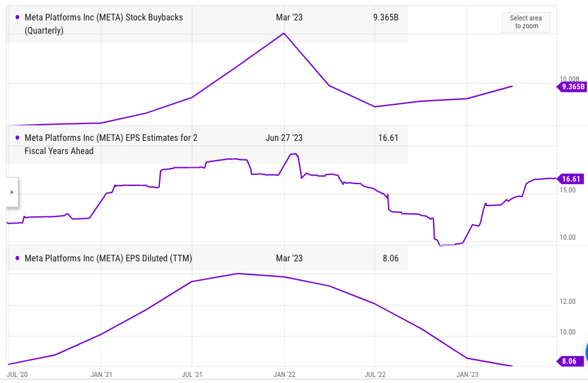The height and width of the screenshot is (383, 588).
Task: Click the 'Mar '23' date in Stock Buybacks legend
Action: click(289, 17)
